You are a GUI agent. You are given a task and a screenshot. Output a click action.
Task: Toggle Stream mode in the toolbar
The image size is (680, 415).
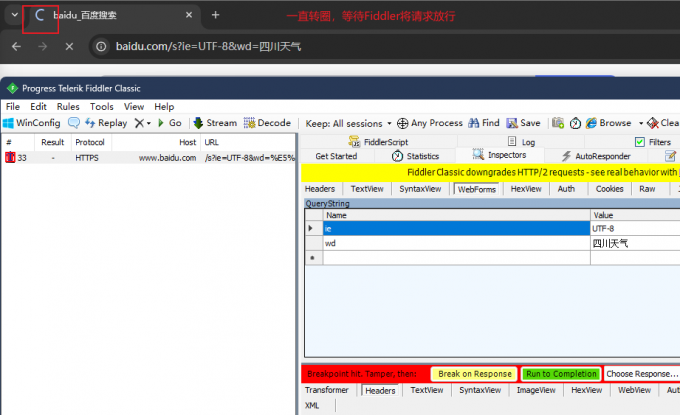click(x=216, y=123)
